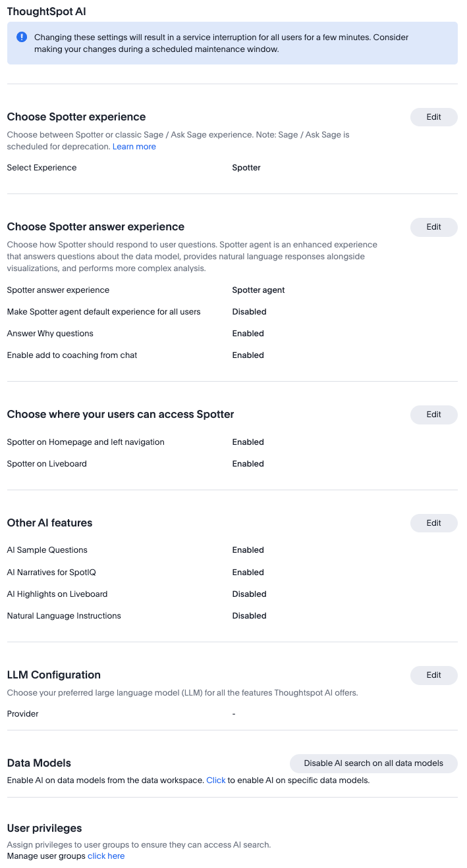467x868 pixels.
Task: Open the Learn more link about Sage deprecation
Action: (134, 146)
